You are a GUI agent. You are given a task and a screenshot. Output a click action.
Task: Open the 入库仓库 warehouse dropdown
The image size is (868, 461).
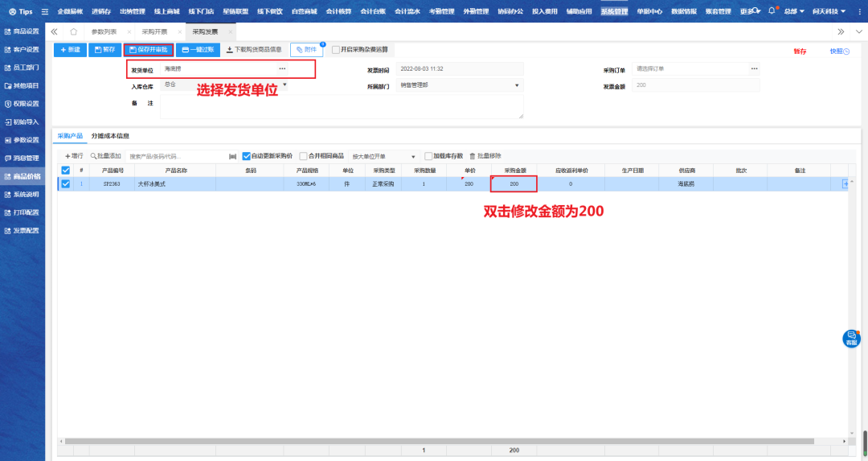(x=285, y=84)
